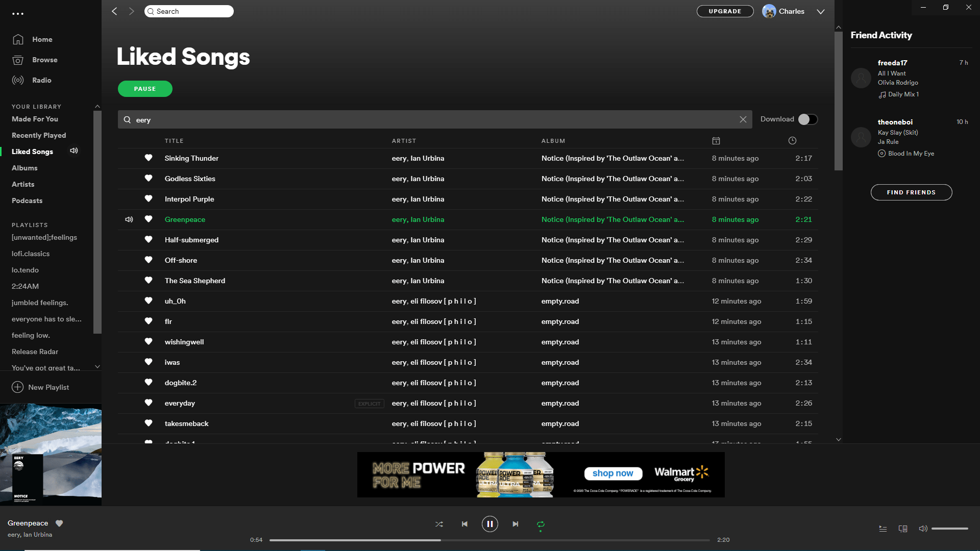Image resolution: width=980 pixels, height=551 pixels.
Task: Open the account dropdown arrow next to Charles
Action: pyautogui.click(x=821, y=12)
